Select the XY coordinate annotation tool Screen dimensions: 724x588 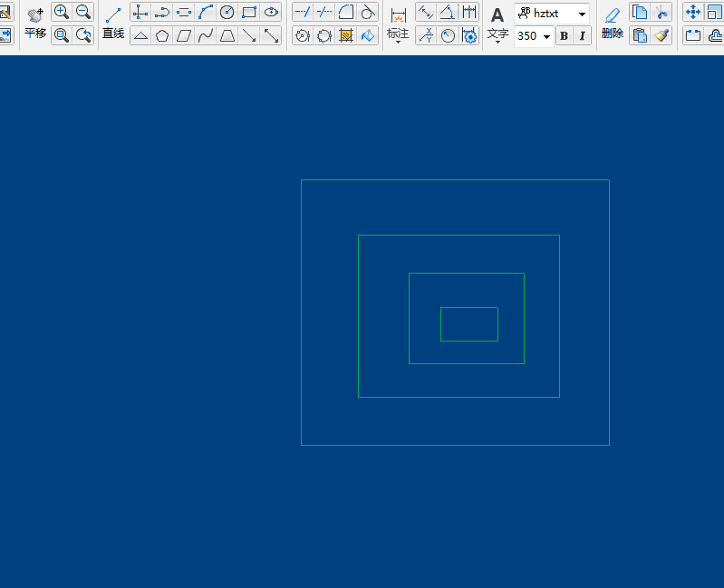coord(425,35)
